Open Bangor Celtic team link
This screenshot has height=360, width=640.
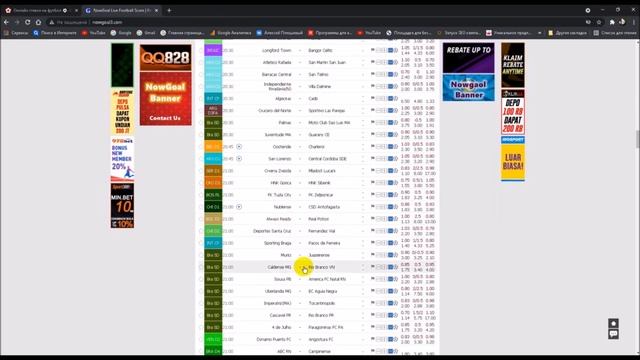(x=320, y=50)
